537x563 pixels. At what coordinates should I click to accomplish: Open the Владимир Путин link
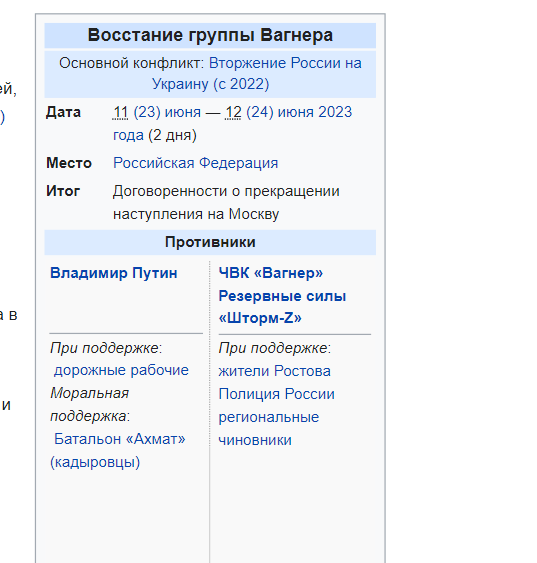pos(114,273)
